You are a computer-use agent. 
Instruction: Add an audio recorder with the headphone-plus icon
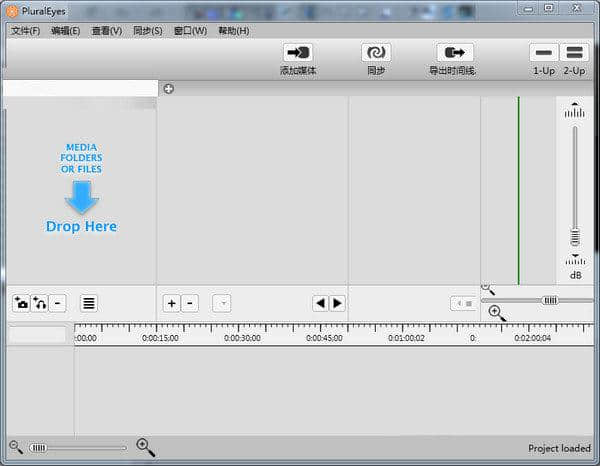click(40, 303)
